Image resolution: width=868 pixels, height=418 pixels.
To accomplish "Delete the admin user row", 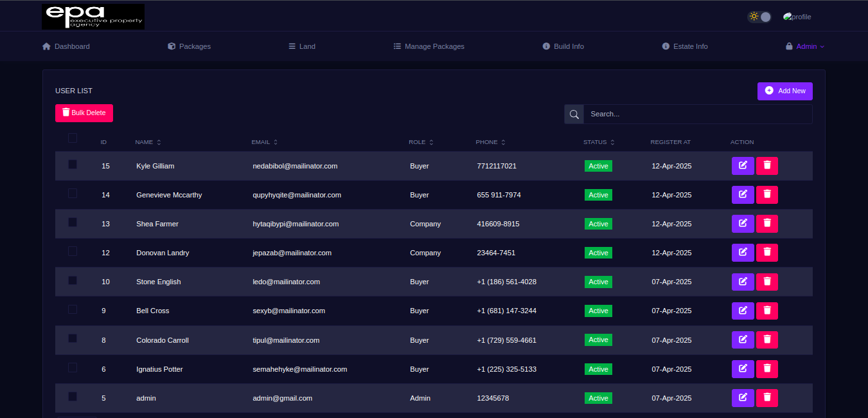I will [767, 398].
